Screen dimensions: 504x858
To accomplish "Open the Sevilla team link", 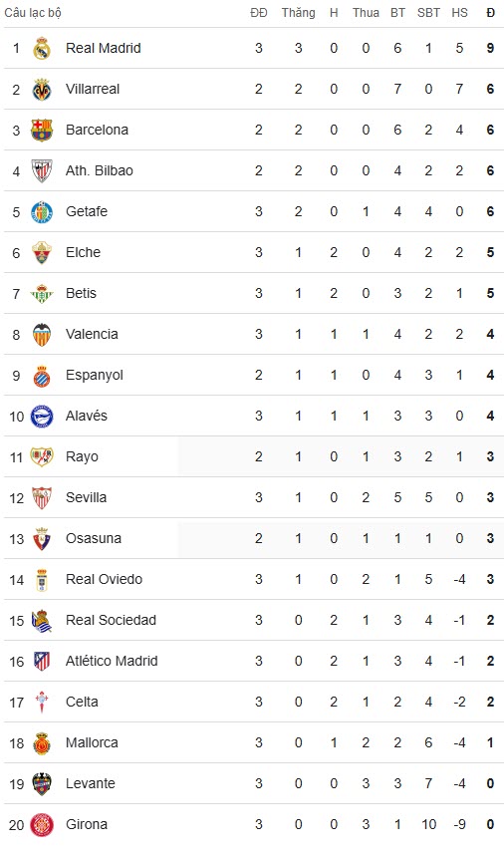I will (x=86, y=497).
